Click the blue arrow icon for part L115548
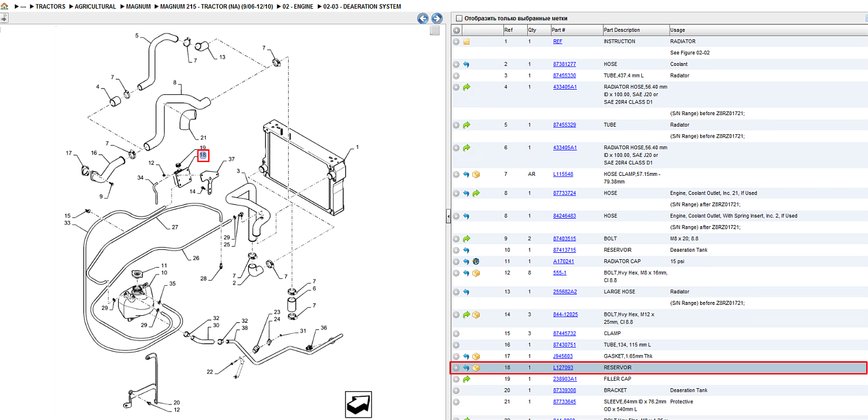Image resolution: width=868 pixels, height=420 pixels. [x=466, y=174]
